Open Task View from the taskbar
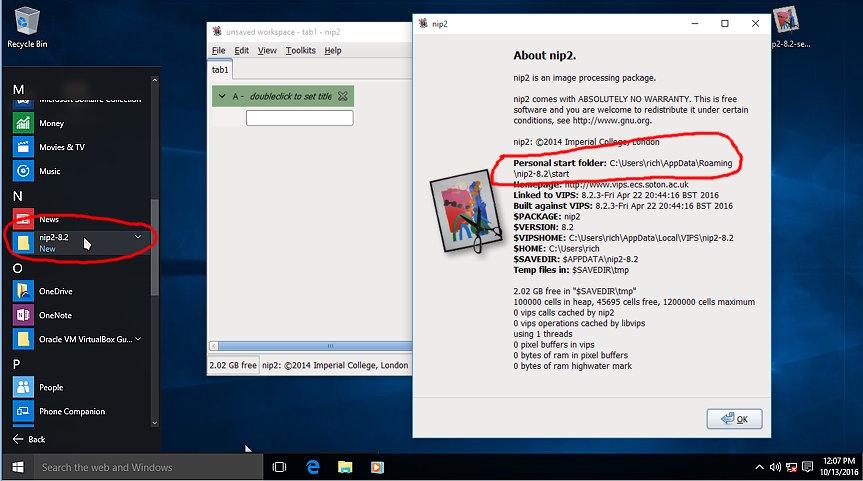Image resolution: width=863 pixels, height=481 pixels. (280, 467)
